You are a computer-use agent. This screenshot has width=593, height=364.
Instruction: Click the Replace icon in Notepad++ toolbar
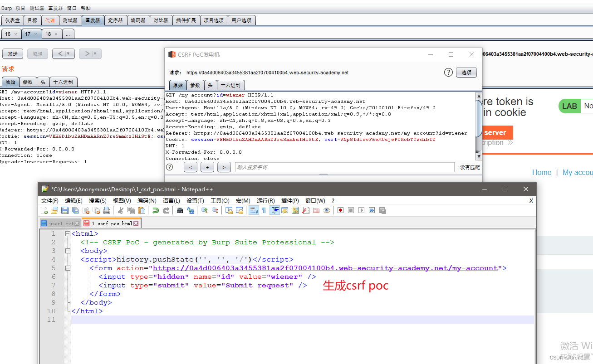click(191, 210)
